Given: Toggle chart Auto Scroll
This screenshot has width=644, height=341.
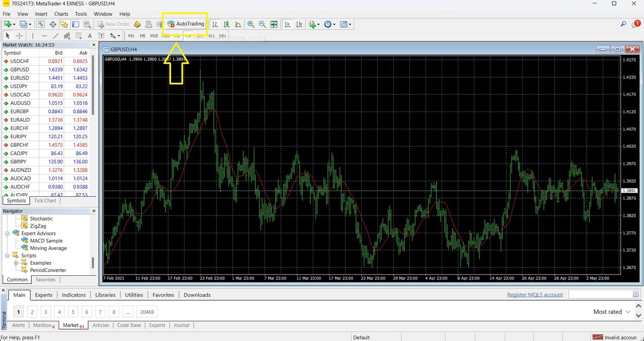Looking at the screenshot, I should [x=287, y=24].
